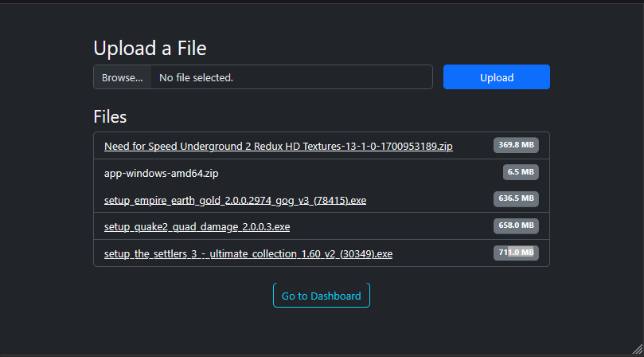Click the 'Upload a File' heading
Viewport: 644px width, 357px height.
(150, 49)
